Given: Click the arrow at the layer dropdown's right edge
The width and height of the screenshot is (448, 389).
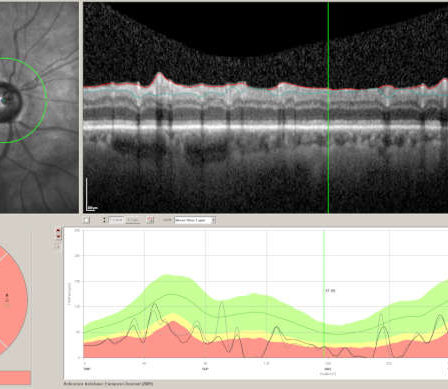Looking at the screenshot, I should click(213, 220).
